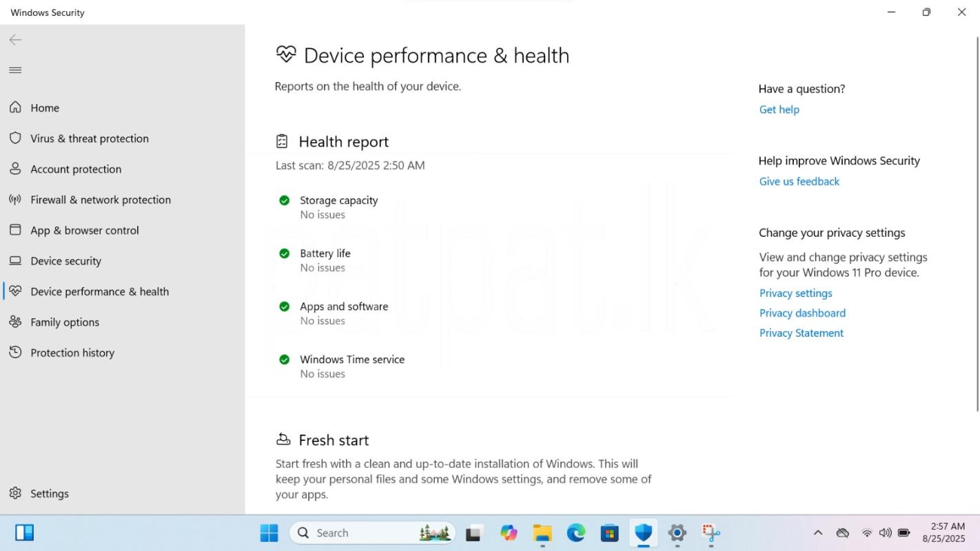This screenshot has height=551, width=980.
Task: Open the Account protection person icon
Action: tap(15, 169)
